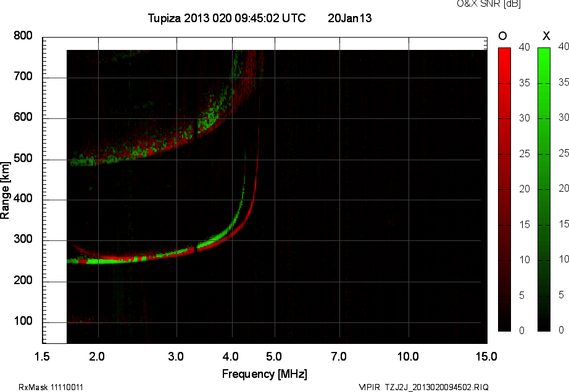
Task: Click the 5 dB label on the O scale
Action: (522, 295)
